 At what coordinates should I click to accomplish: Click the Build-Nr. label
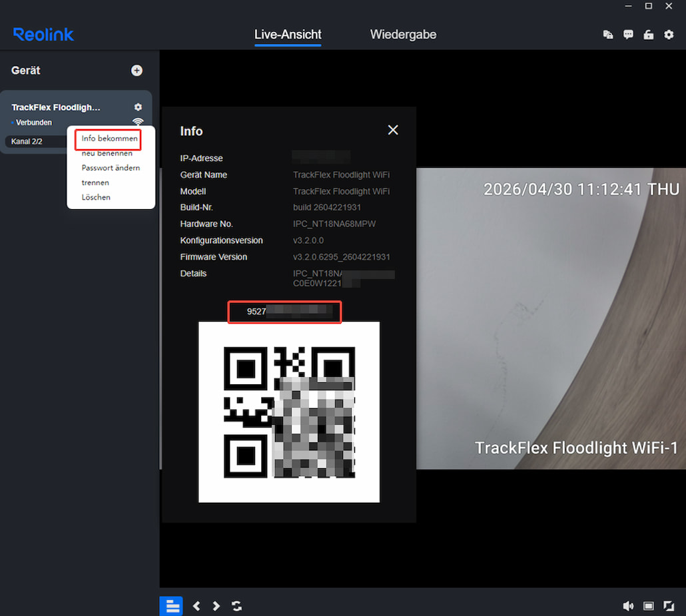(x=196, y=207)
